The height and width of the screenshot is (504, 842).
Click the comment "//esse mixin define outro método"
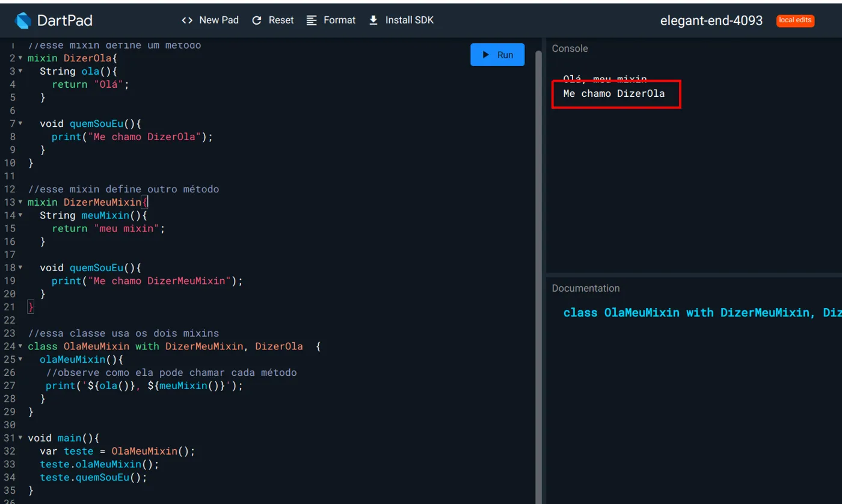[x=123, y=189]
